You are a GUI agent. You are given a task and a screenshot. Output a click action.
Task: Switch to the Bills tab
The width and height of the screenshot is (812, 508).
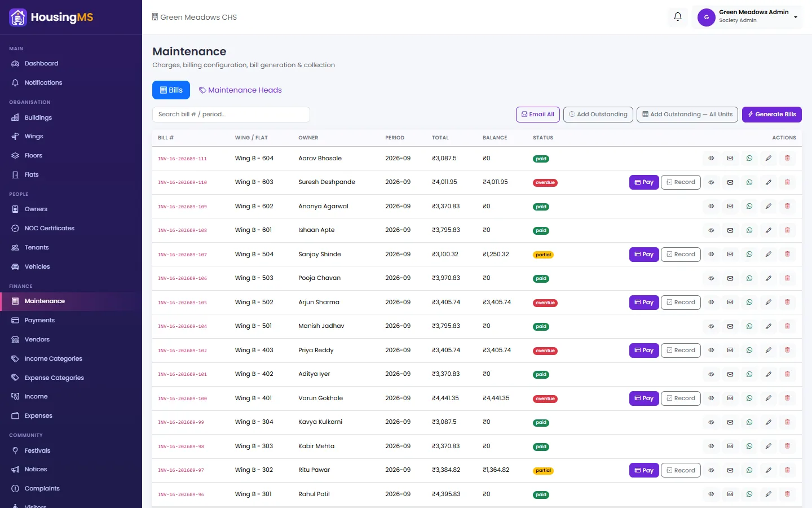click(171, 90)
